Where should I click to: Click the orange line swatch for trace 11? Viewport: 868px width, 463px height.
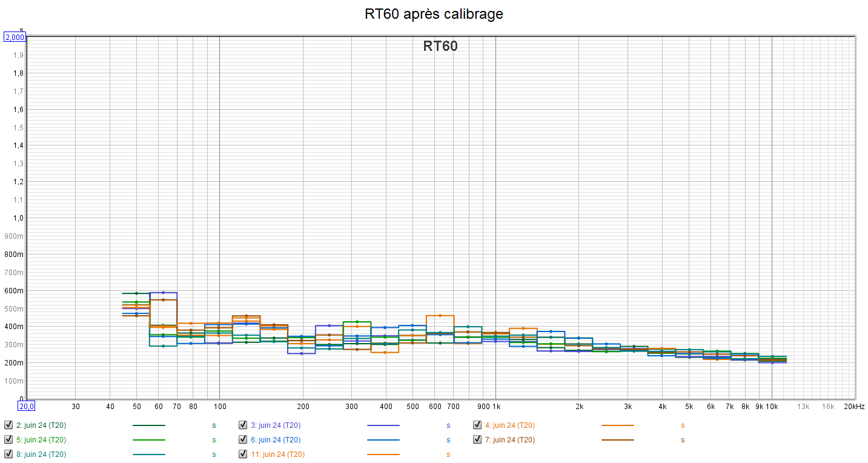pyautogui.click(x=383, y=454)
